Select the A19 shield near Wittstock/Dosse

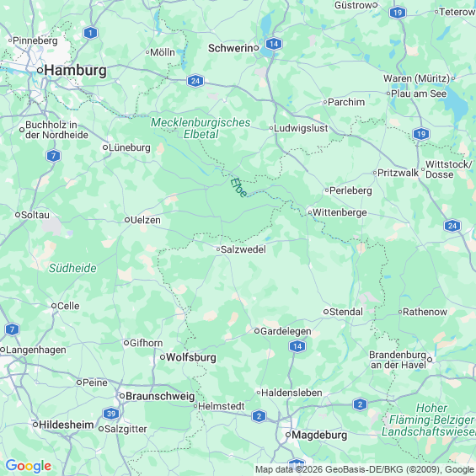(x=421, y=134)
